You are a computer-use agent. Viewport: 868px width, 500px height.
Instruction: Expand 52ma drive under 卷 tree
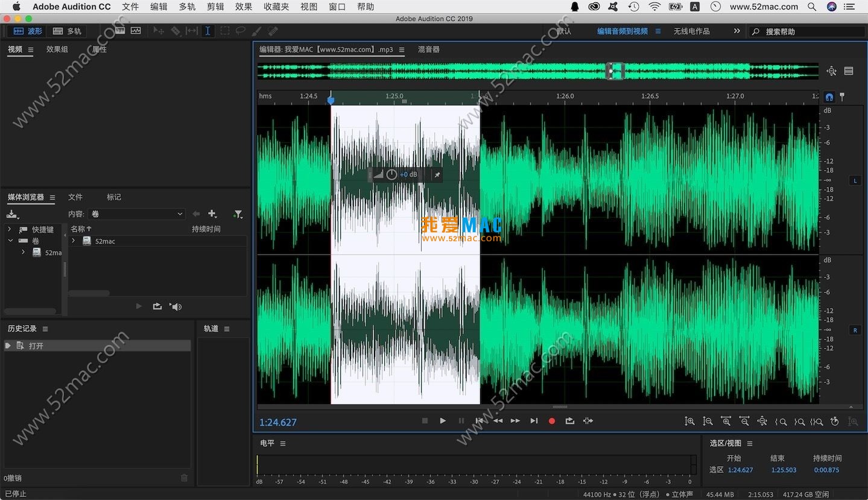click(24, 252)
